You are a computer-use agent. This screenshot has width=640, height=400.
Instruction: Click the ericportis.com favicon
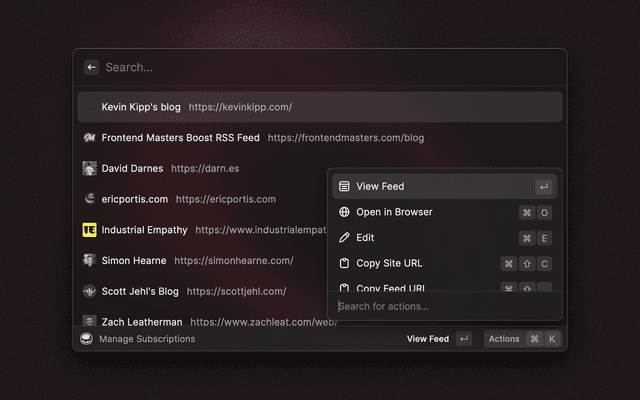pyautogui.click(x=89, y=199)
